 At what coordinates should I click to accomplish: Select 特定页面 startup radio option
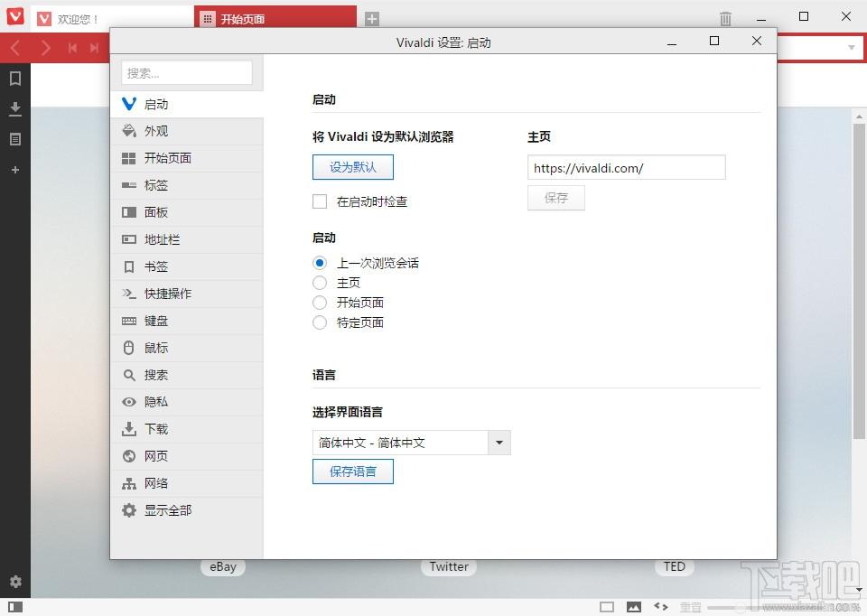[320, 322]
